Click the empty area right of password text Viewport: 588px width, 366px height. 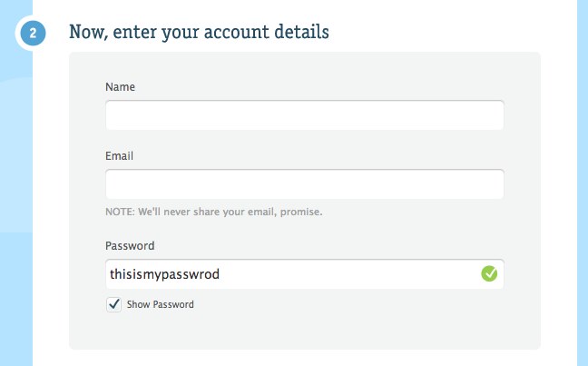pos(348,274)
